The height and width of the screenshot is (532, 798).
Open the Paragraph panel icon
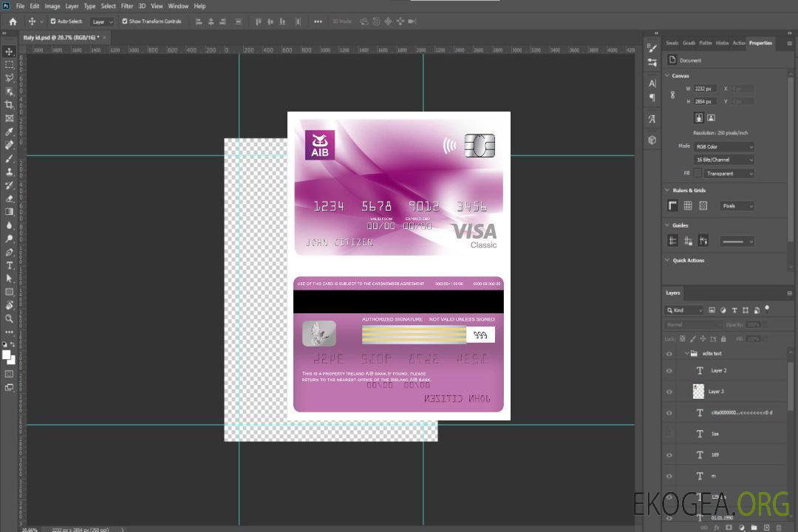(652, 98)
